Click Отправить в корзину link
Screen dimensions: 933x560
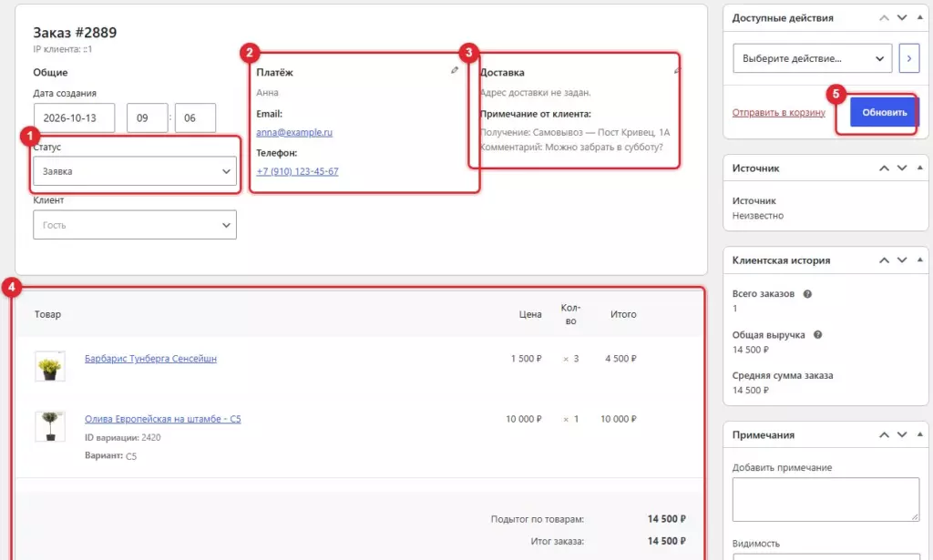click(778, 112)
